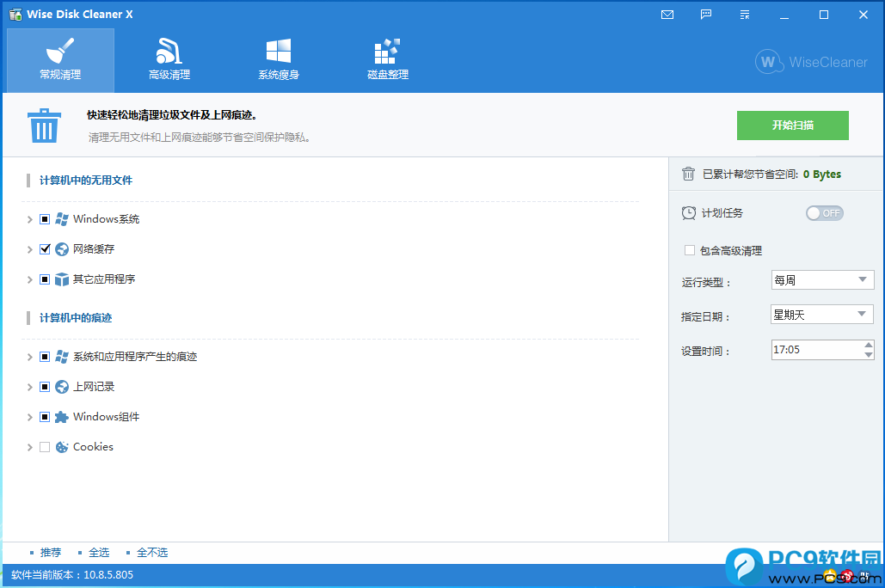Decrease 设置时间 with down arrow
This screenshot has height=588, width=885.
[869, 355]
